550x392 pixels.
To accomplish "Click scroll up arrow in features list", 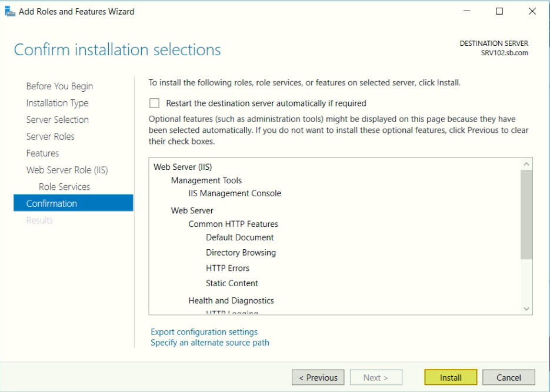I will pos(526,164).
